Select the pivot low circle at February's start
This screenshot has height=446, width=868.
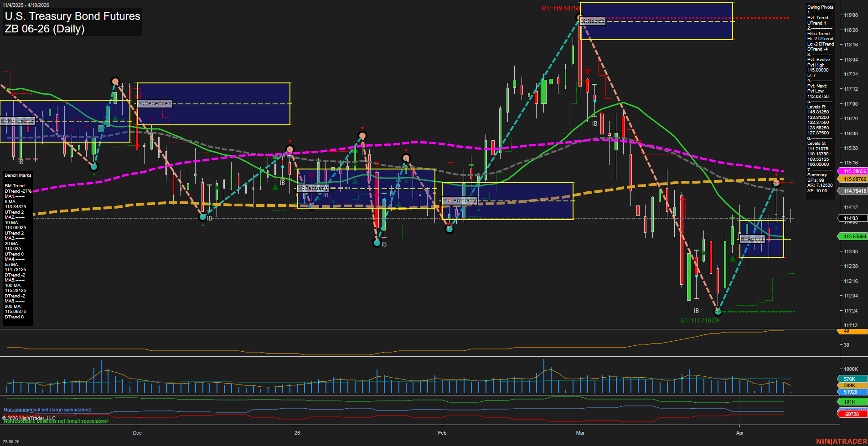449,229
